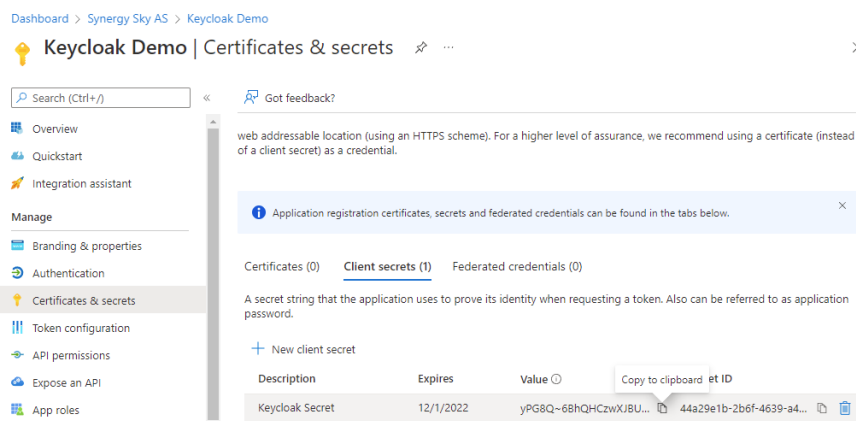
Task: Select the Keycloak Secret description cell
Action: (x=296, y=407)
